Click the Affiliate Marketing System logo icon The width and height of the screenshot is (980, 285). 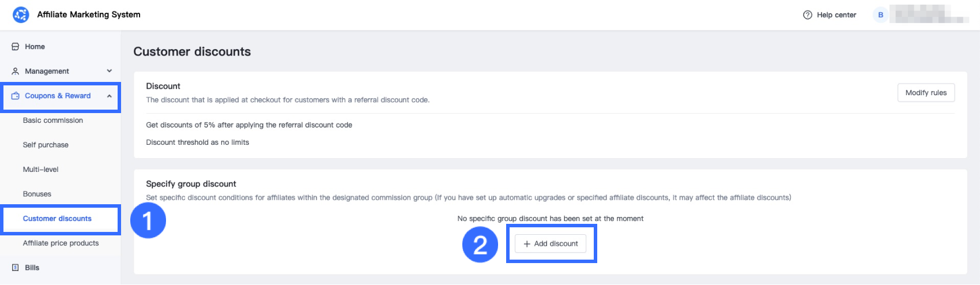click(21, 14)
